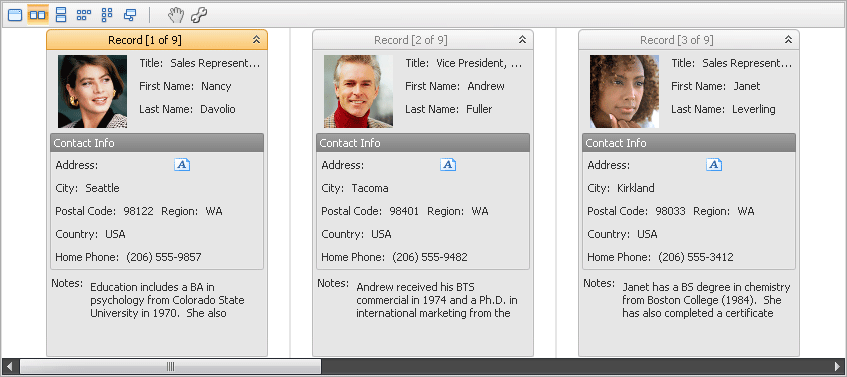
Task: Click notes text about Andrew's BTS commercial
Action: click(437, 300)
